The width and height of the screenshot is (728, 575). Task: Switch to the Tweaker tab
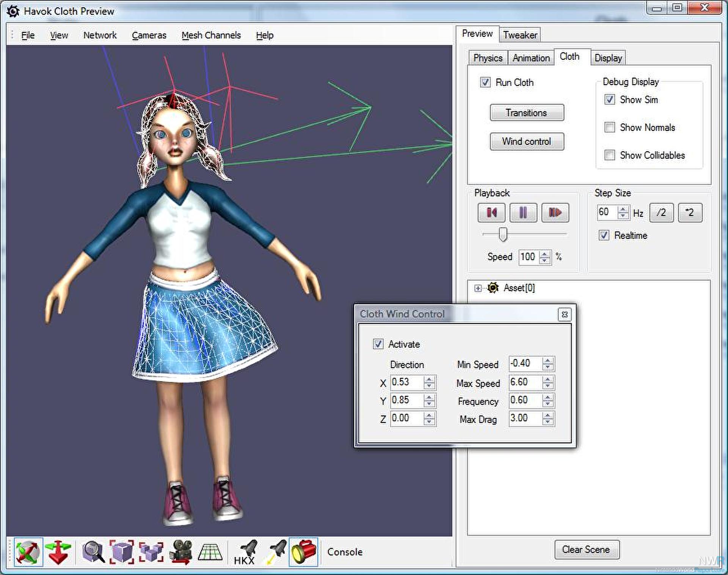click(x=520, y=35)
